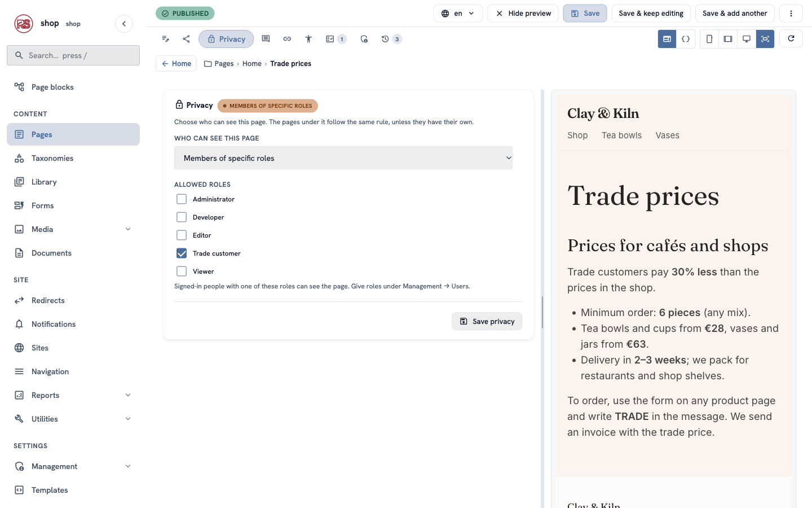Focus the sidebar Search field
812x508 pixels.
coord(73,55)
